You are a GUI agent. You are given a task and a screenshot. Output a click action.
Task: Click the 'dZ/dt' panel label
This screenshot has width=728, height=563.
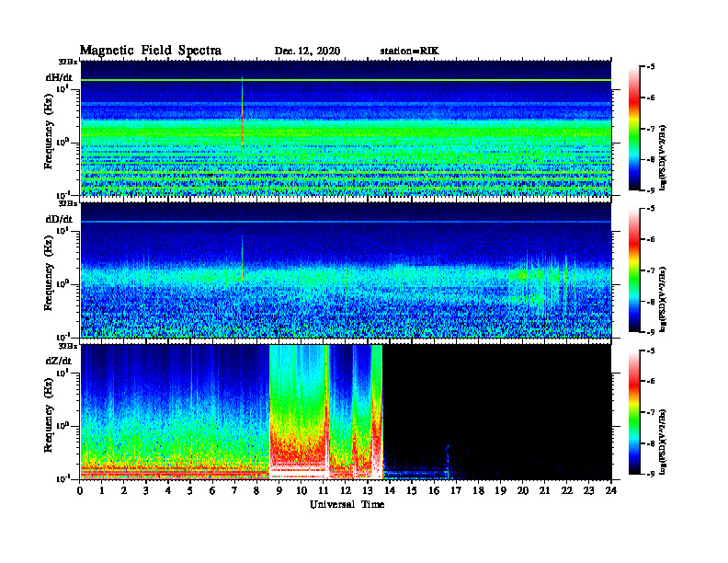tap(59, 361)
